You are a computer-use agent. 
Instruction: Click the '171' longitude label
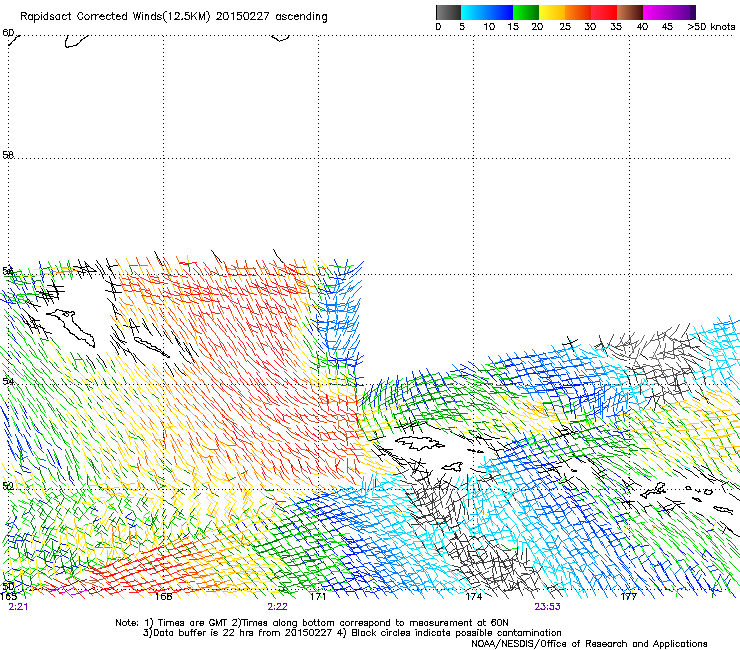[318, 597]
